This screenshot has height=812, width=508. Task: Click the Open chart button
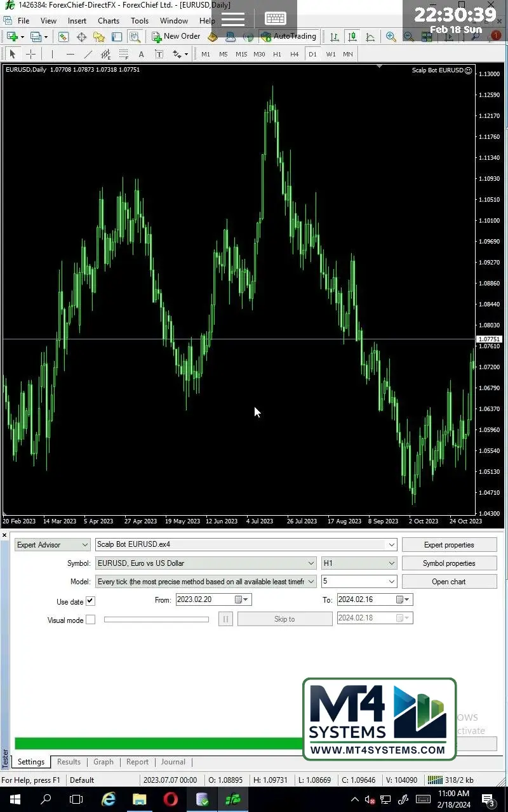tap(449, 582)
